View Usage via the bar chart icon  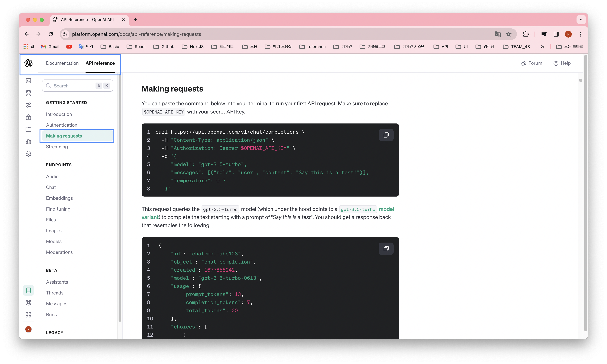point(28,142)
